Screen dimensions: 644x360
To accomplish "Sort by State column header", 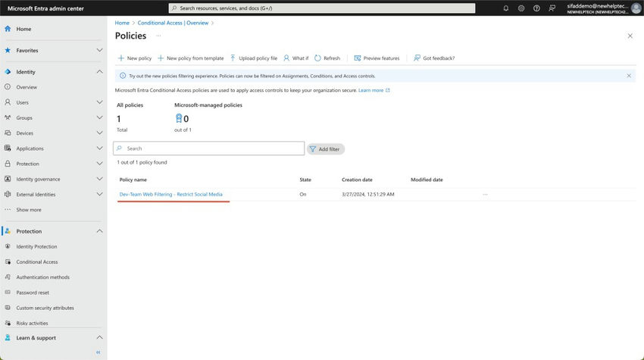I will click(x=305, y=180).
